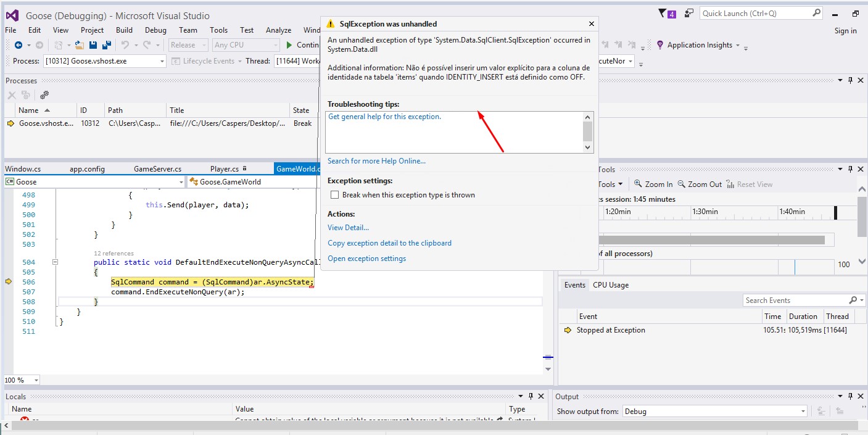Click the Attach to Process gear icon

(44, 95)
